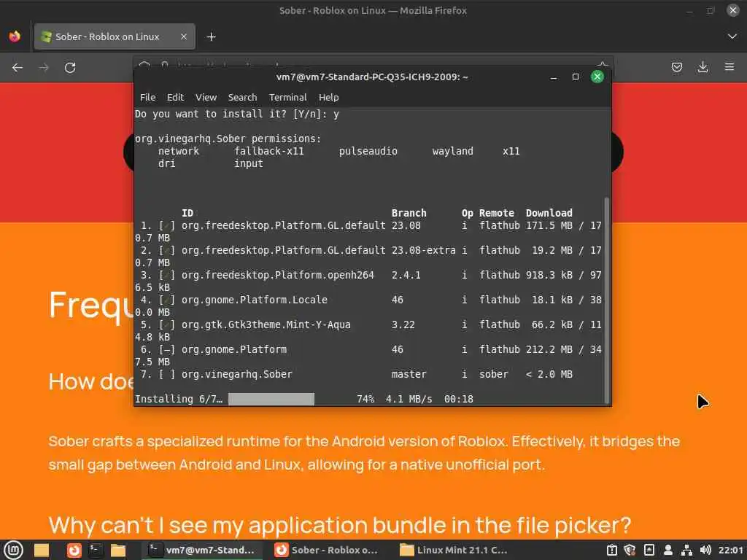Launch Terminal from the taskbar launcher
Screen dimensions: 747x560
pyautogui.click(x=96, y=550)
